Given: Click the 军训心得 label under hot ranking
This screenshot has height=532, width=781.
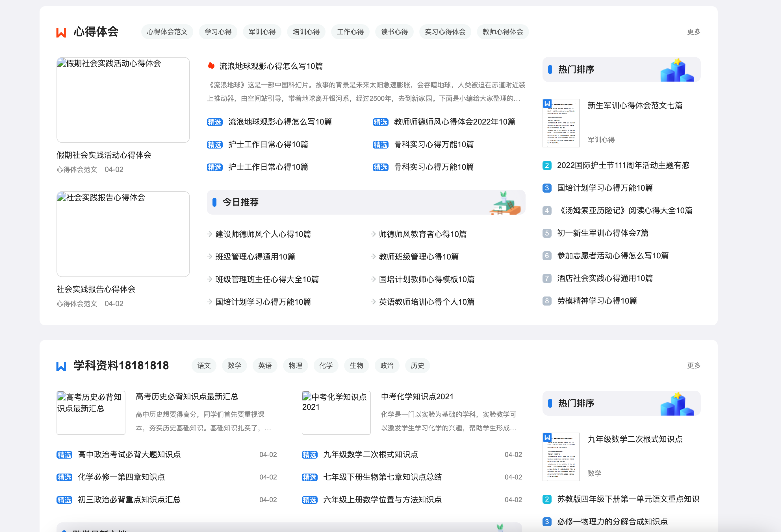Looking at the screenshot, I should tap(601, 140).
